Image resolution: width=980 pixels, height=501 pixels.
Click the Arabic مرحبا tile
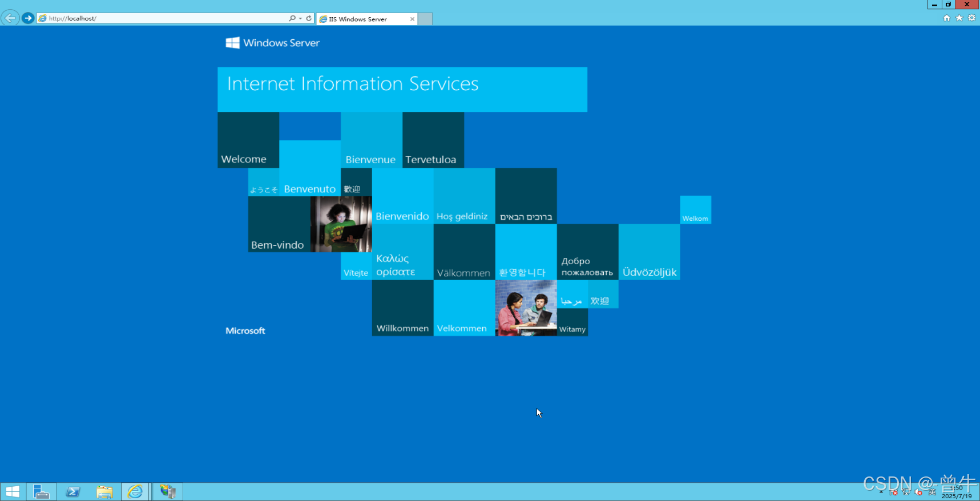click(572, 294)
